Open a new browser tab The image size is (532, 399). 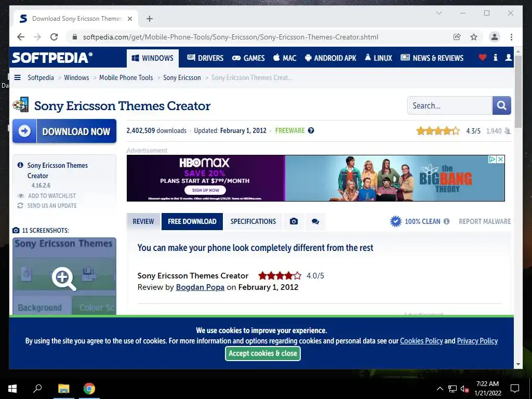150,19
